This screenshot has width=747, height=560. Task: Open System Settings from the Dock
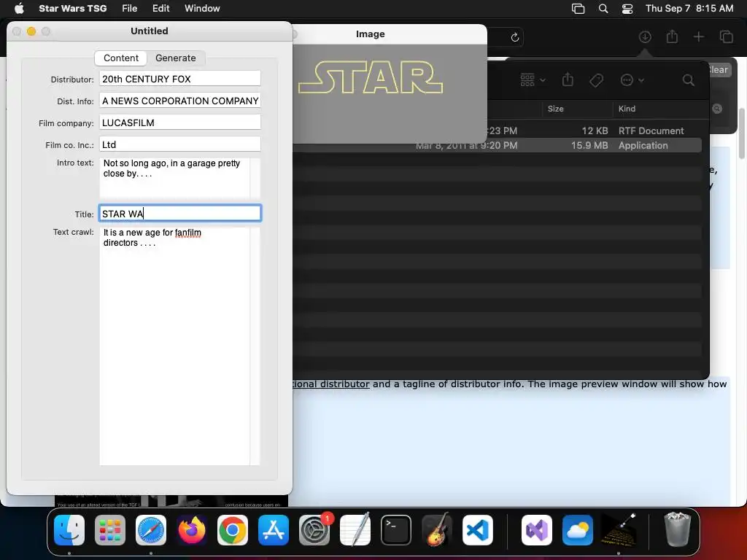(x=314, y=529)
